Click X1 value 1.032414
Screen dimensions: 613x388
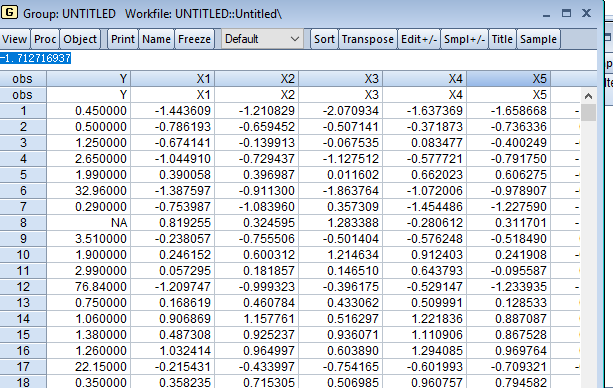point(172,350)
